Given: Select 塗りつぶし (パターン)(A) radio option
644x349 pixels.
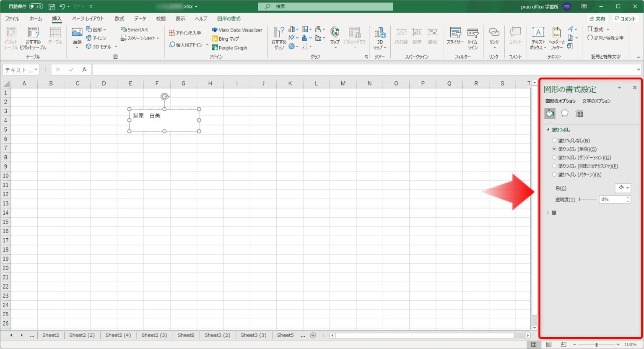Looking at the screenshot, I should [x=554, y=174].
